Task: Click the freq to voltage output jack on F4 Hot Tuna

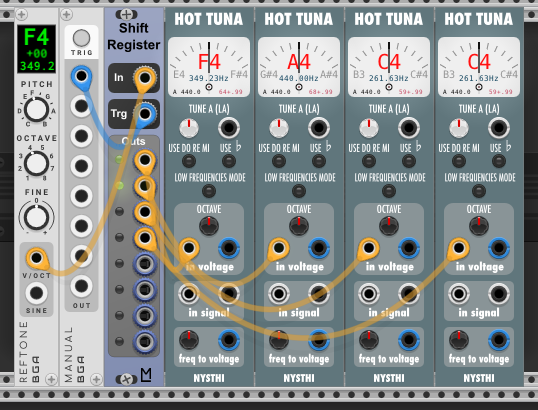Action: tap(229, 340)
